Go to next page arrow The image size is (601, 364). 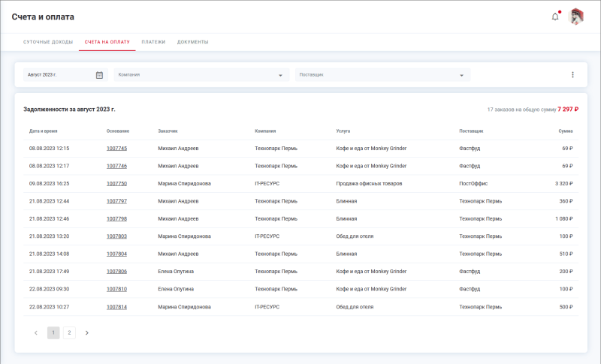tap(86, 332)
